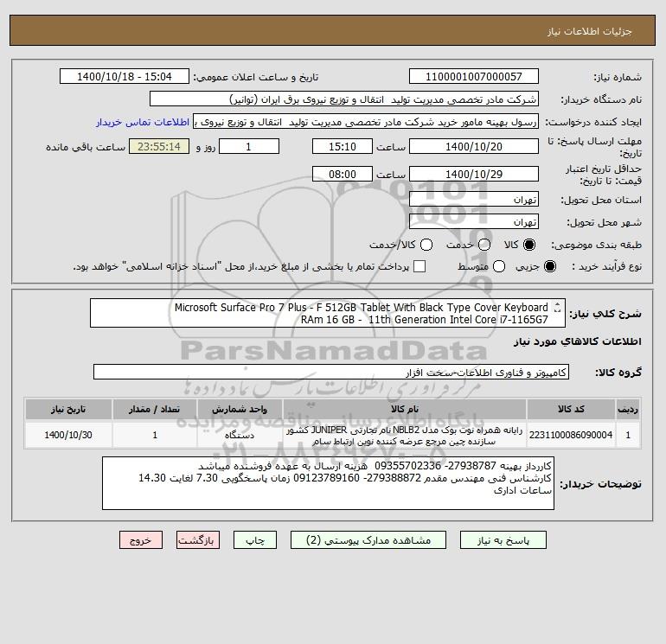Click the description box scroll arrows

pos(557,308)
